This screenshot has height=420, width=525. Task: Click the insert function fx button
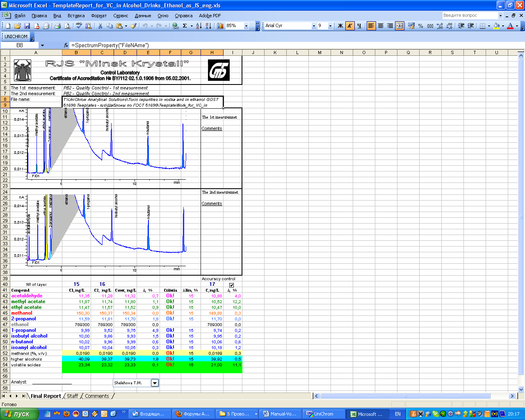click(66, 46)
